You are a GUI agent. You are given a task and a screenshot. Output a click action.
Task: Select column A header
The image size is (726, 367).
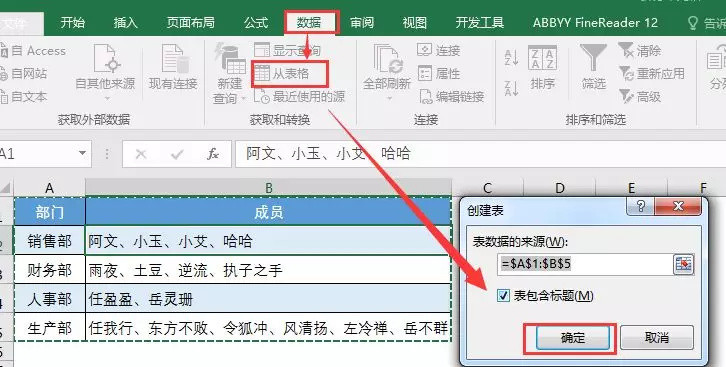point(50,188)
